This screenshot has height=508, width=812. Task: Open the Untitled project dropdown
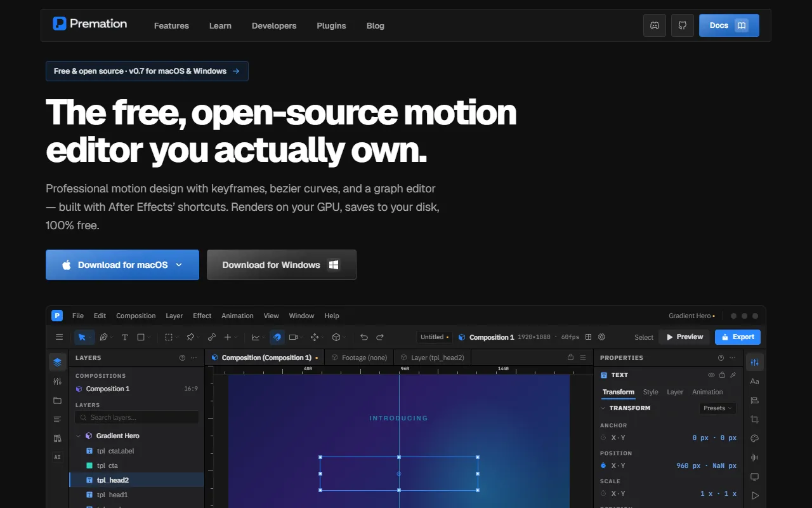point(435,337)
